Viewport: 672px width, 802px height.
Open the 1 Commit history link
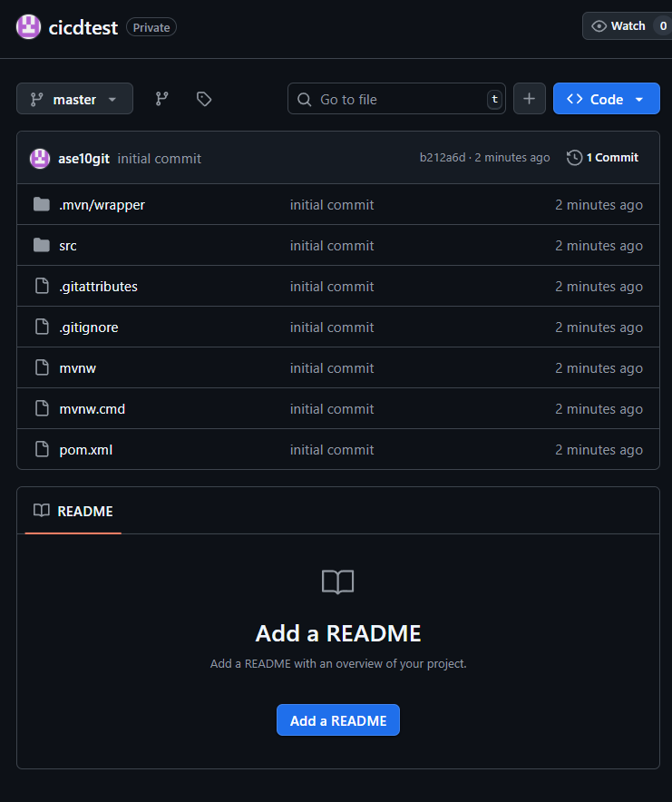pyautogui.click(x=602, y=158)
